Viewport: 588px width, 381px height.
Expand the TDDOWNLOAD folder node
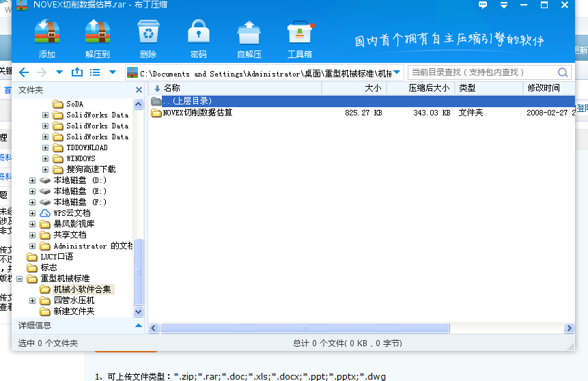click(45, 147)
